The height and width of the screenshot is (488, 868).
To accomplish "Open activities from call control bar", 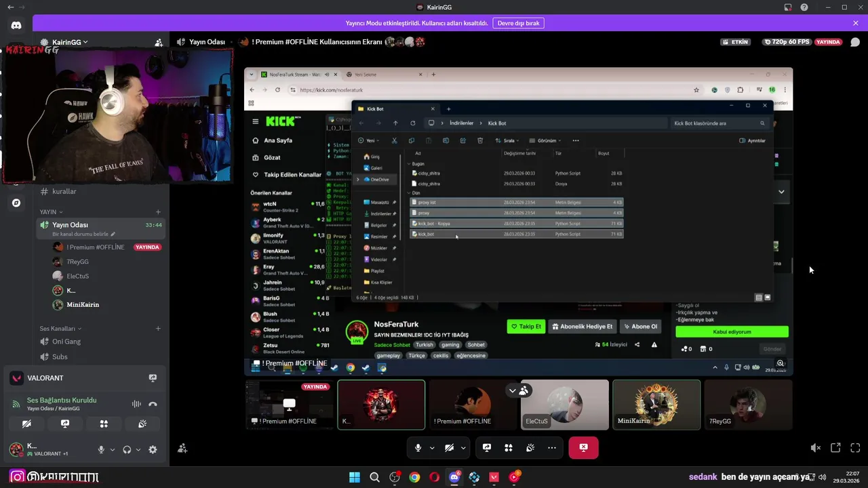I will [x=509, y=448].
